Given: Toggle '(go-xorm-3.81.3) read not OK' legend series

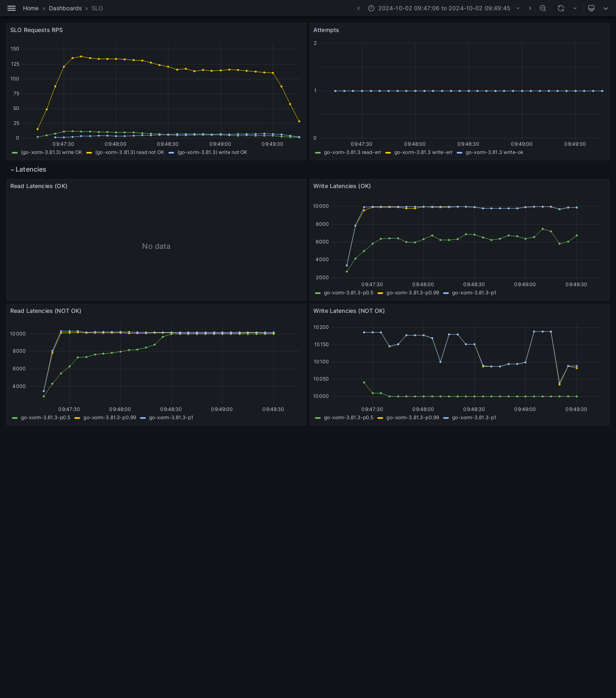Looking at the screenshot, I should (x=130, y=152).
